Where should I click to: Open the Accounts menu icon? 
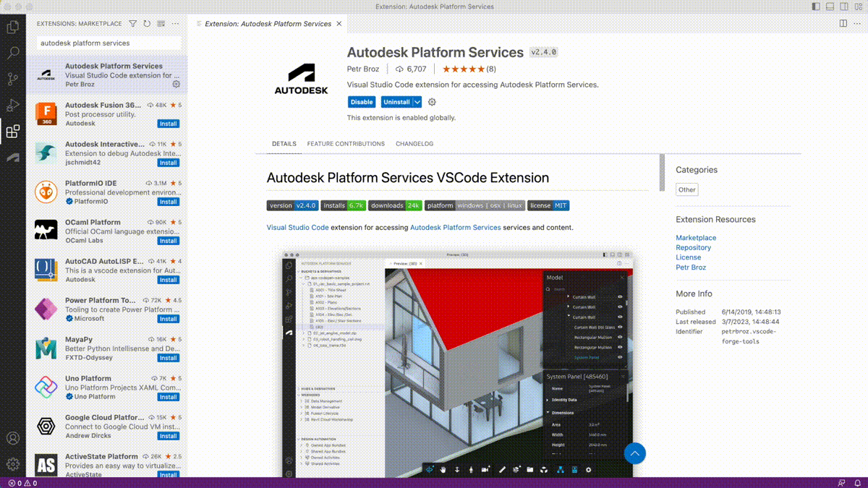(12, 438)
